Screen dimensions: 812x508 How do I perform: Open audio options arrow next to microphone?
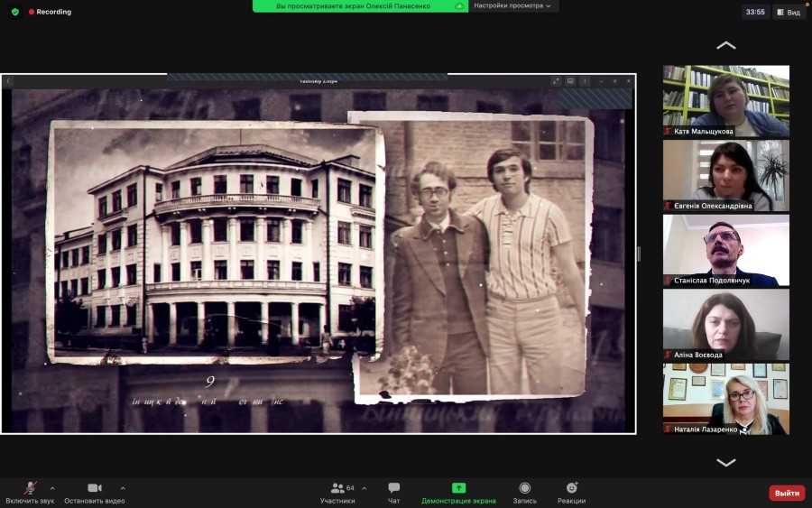(x=52, y=488)
